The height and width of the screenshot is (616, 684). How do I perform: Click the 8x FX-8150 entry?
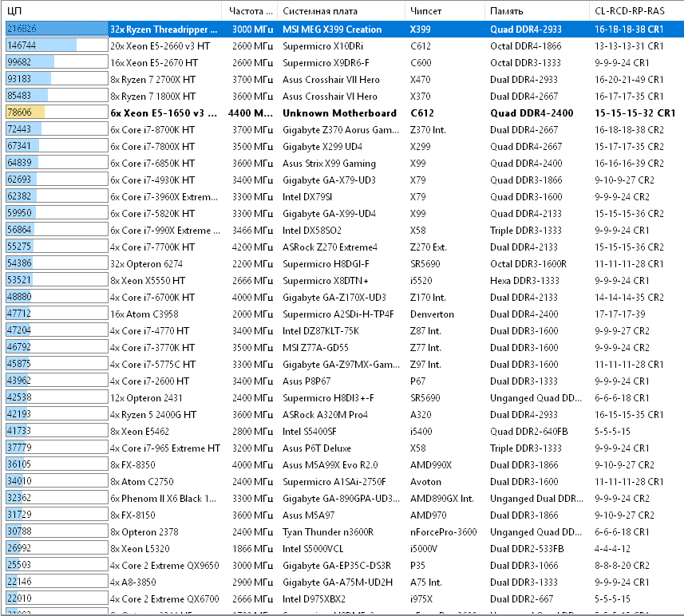tap(132, 515)
